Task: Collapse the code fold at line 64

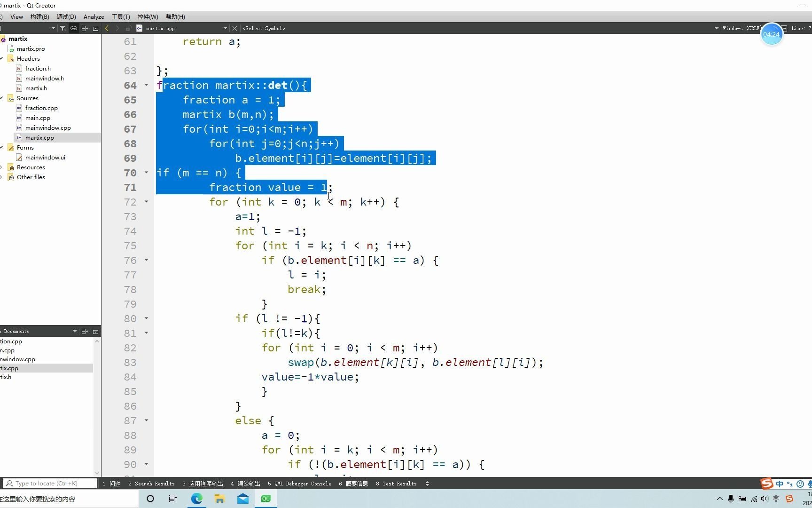Action: coord(146,86)
